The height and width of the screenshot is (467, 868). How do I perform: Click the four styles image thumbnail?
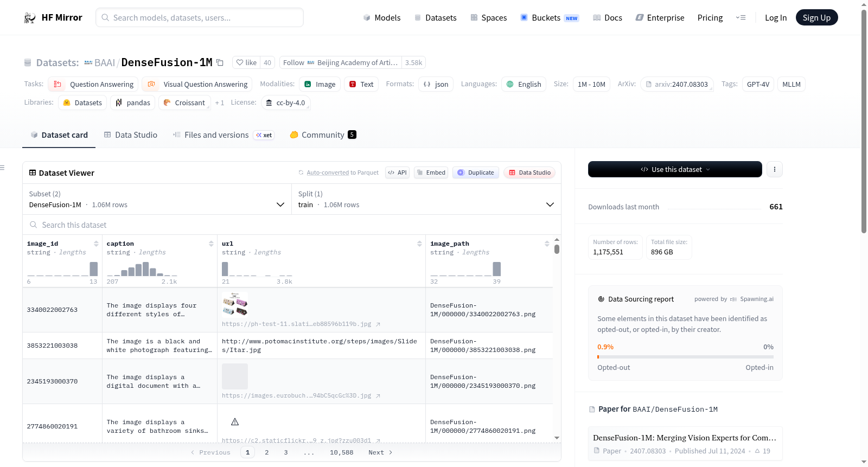point(235,304)
